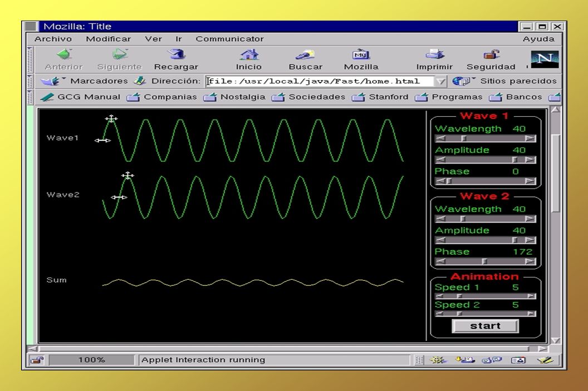
Task: Open the Ver menu
Action: [153, 39]
